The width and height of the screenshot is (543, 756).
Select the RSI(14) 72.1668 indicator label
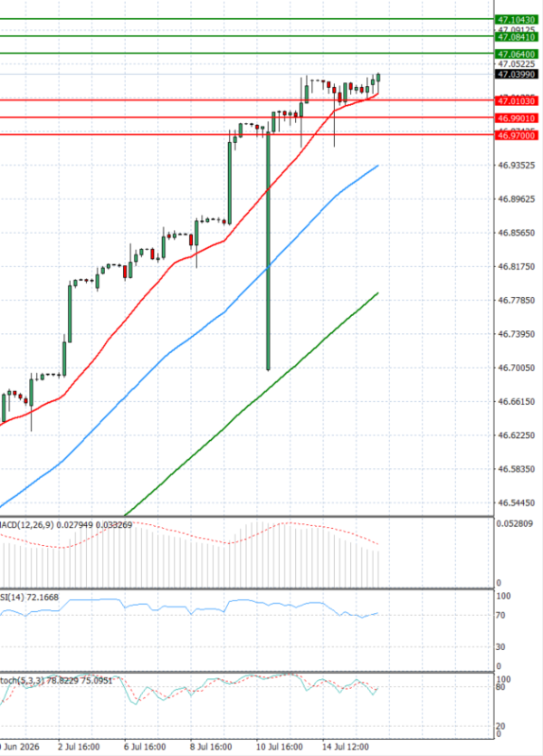(x=29, y=598)
